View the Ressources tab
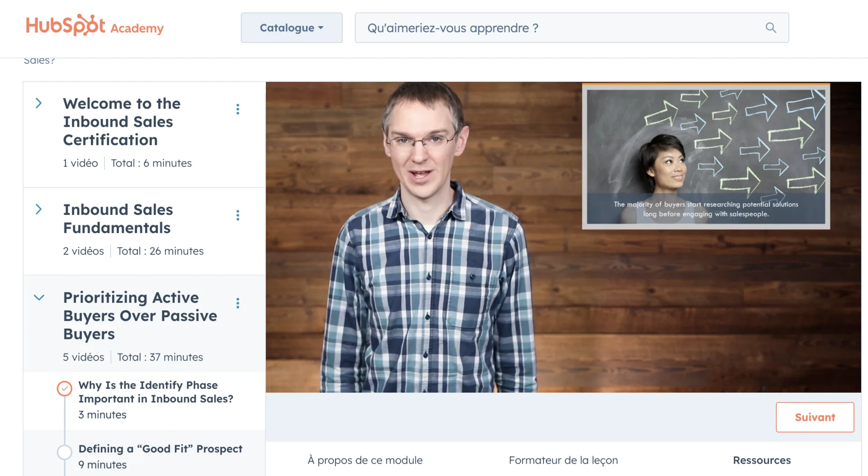Image resolution: width=868 pixels, height=476 pixels. click(x=762, y=460)
